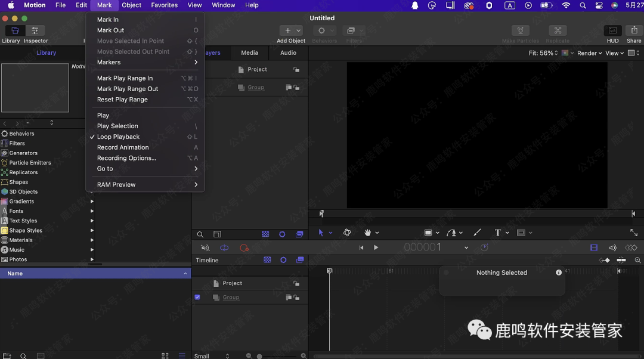
Task: Click the HUD toolbar icon
Action: click(612, 30)
